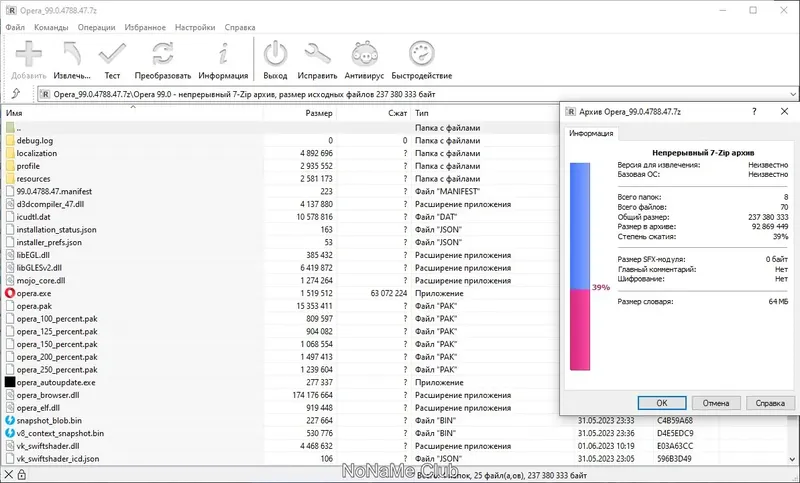Confirm the dialog with OK
The image size is (800, 483).
coord(662,403)
